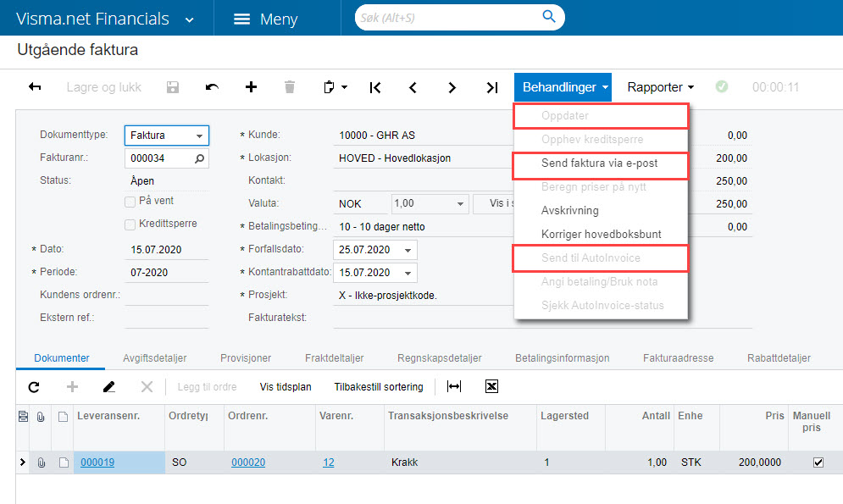Click the green status checkmark icon

tap(722, 86)
